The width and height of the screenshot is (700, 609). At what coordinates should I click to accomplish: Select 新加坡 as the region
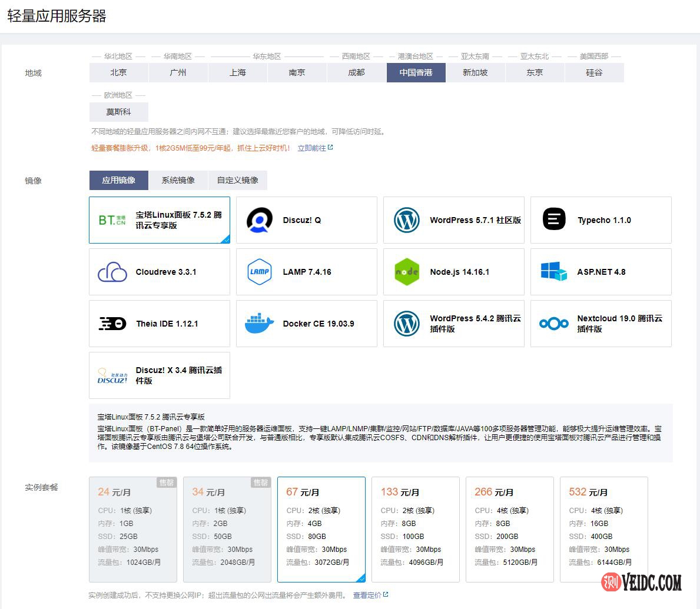click(475, 72)
